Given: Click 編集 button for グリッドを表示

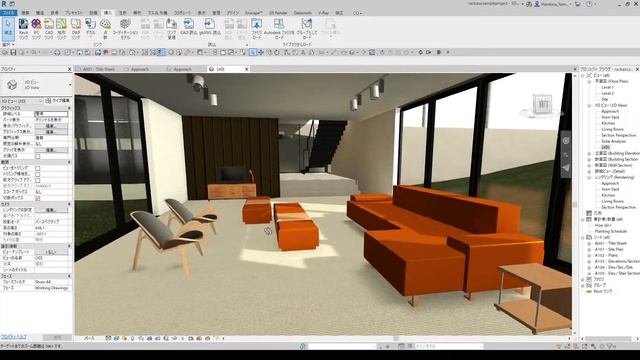Looking at the screenshot, I should [x=51, y=150].
